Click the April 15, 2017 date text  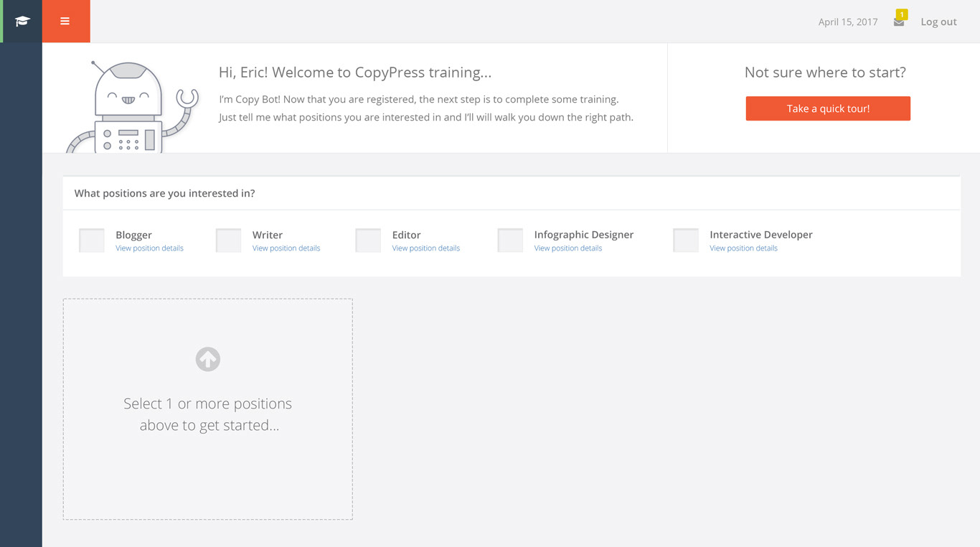(848, 22)
